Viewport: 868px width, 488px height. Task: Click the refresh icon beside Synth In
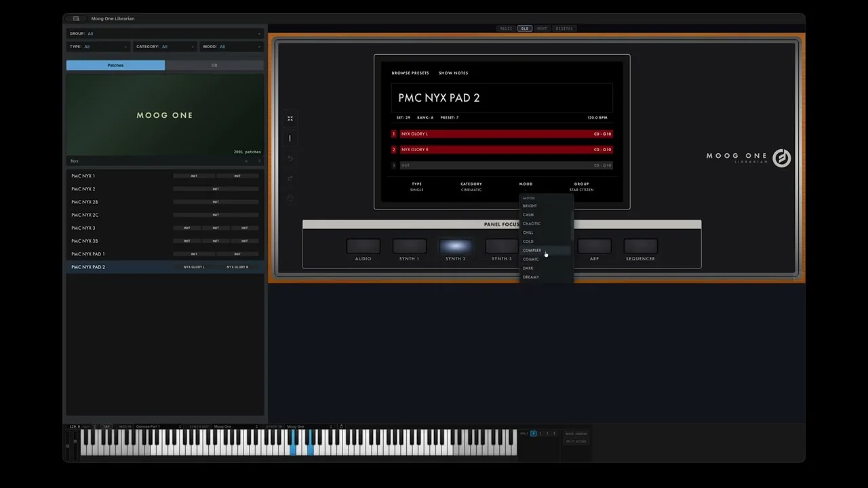pos(341,426)
